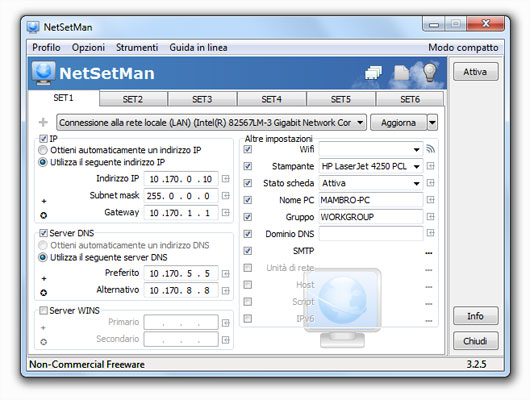
Task: Enable the Unità di rete checkbox
Action: click(248, 268)
